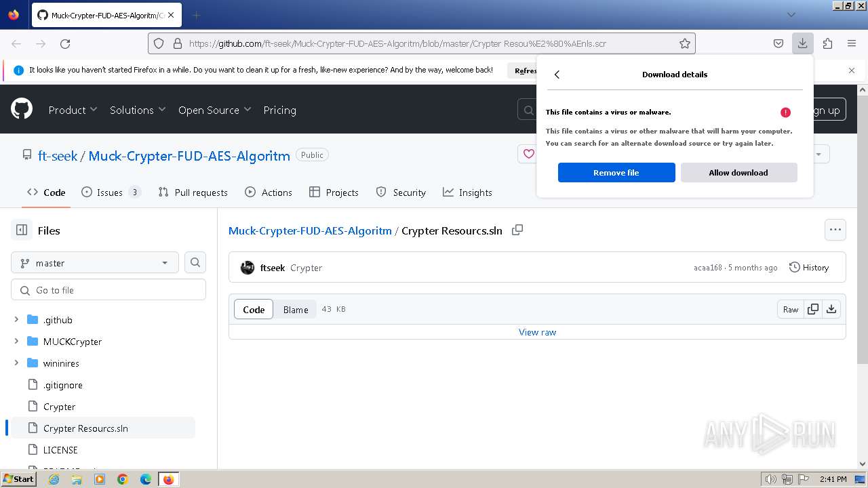Viewport: 868px width, 488px height.
Task: Switch to Blame view toggle
Action: click(296, 310)
